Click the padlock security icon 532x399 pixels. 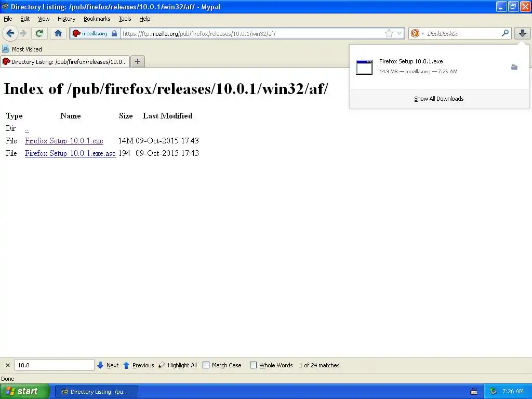pos(114,33)
